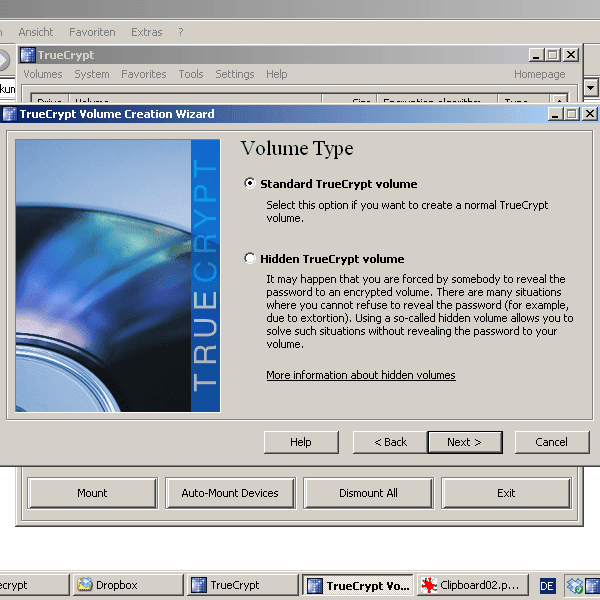Switch to TrueCrypt taskbar button
The width and height of the screenshot is (600, 600).
coord(244,585)
